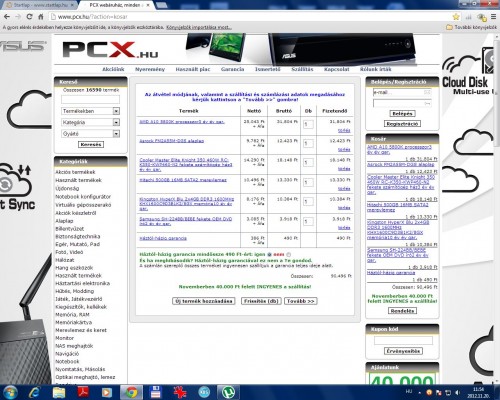The height and width of the screenshot is (400, 500).
Task: Focus the e-mail login field
Action: tap(402, 92)
